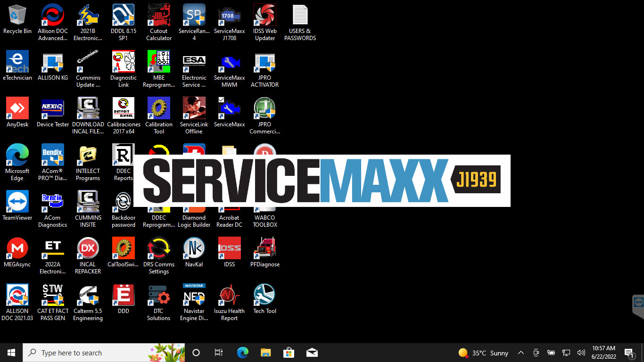Open NavKal shortcut
Image resolution: width=644 pixels, height=362 pixels.
tap(194, 253)
